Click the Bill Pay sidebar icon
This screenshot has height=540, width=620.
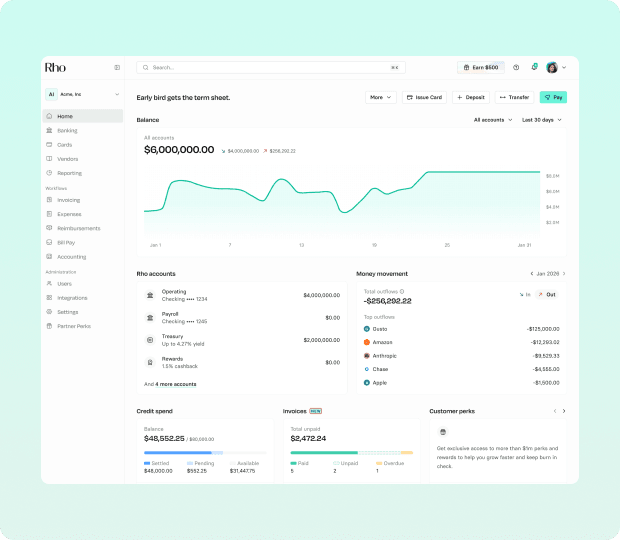pos(49,242)
